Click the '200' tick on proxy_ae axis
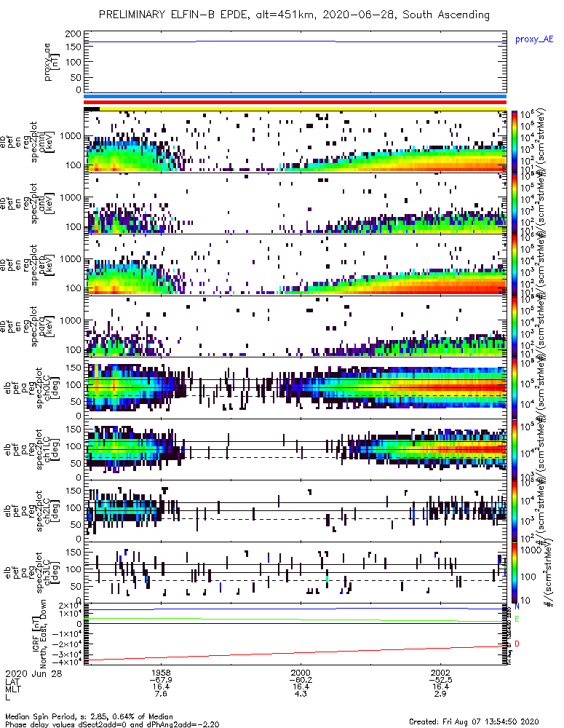The image size is (564, 728). point(73,34)
